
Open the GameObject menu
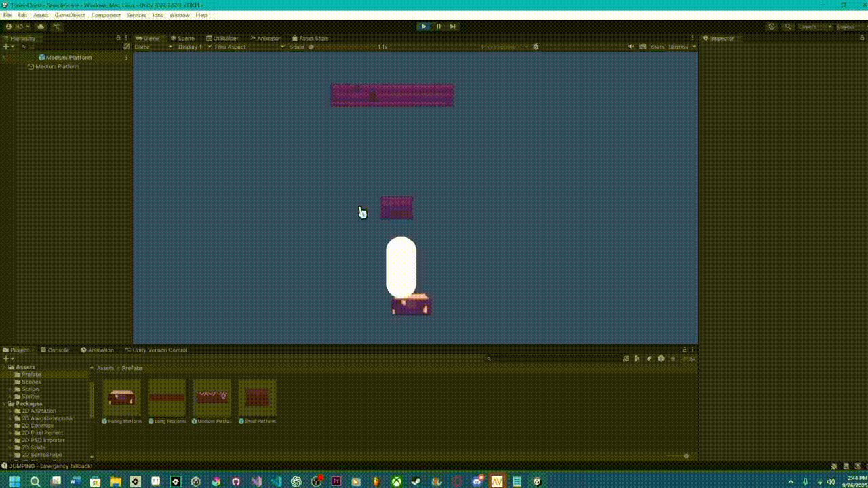click(x=70, y=15)
